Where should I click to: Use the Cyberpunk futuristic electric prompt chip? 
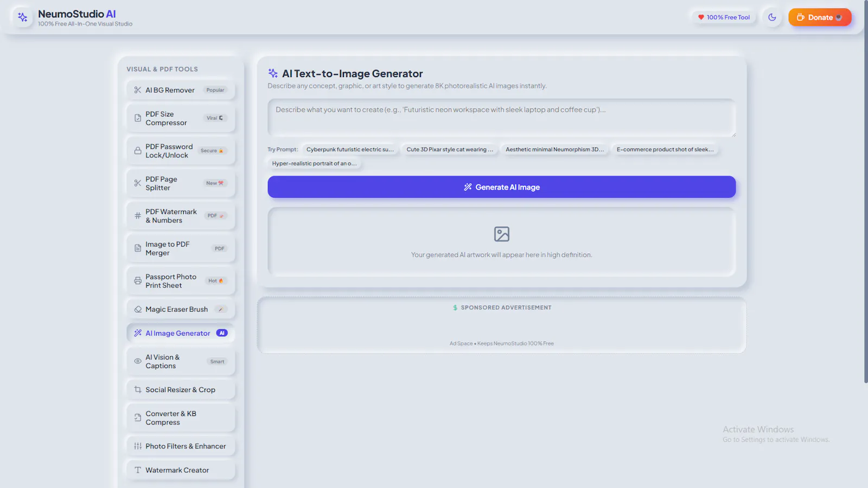[350, 149]
